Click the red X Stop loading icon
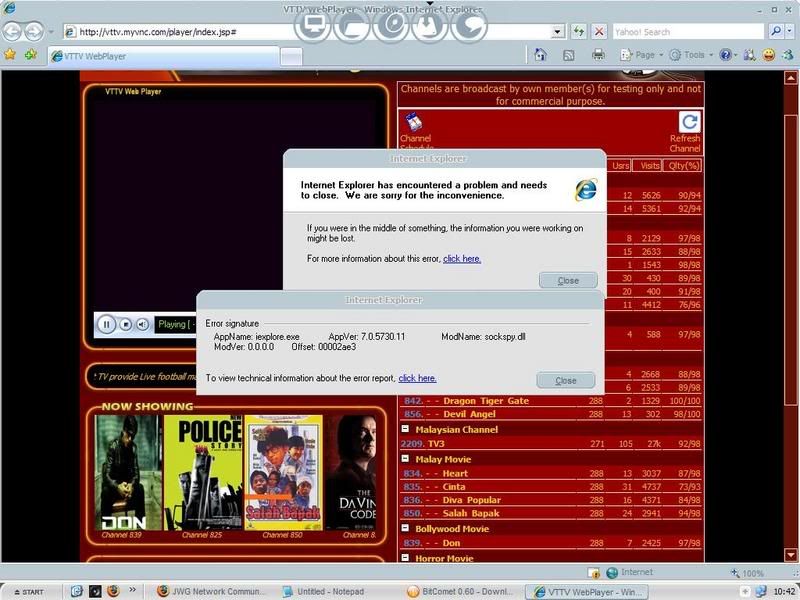This screenshot has width=800, height=600. point(599,32)
